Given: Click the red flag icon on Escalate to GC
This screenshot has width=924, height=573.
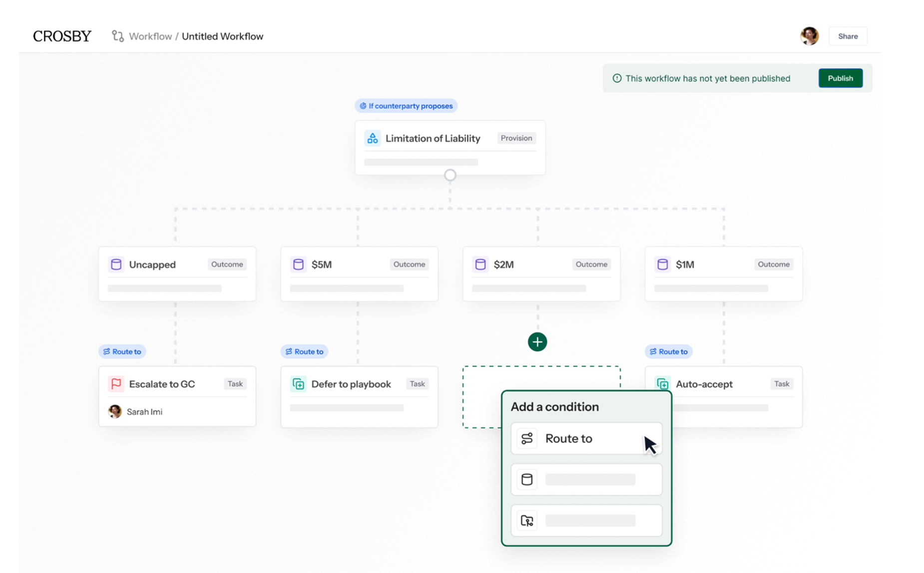Looking at the screenshot, I should (x=116, y=384).
